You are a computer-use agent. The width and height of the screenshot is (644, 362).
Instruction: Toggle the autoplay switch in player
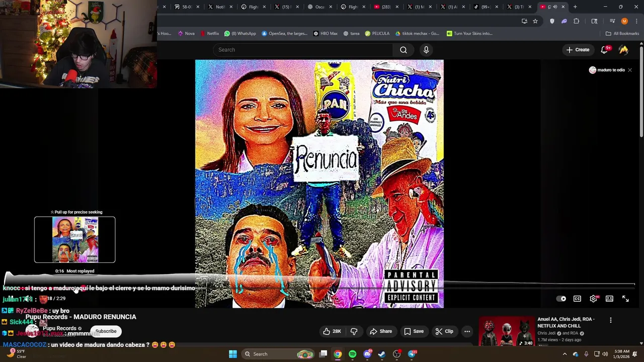pos(561,299)
